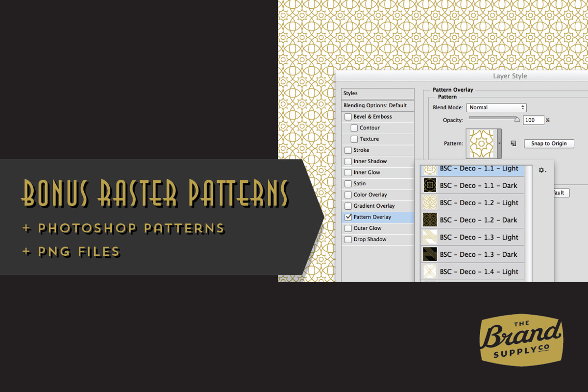Click BSC - Deco - 1.2 - Dark text
Screen dimensions: 588x392
pos(479,220)
